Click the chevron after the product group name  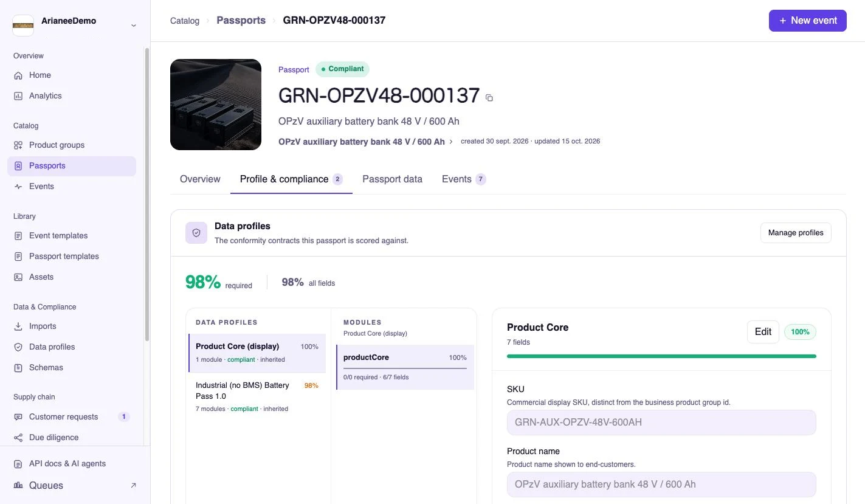click(x=451, y=142)
